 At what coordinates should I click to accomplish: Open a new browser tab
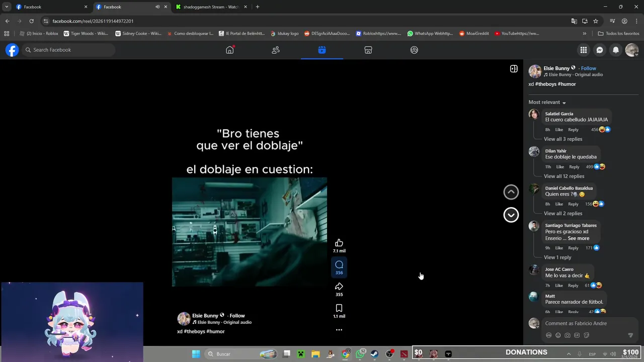coord(258,7)
